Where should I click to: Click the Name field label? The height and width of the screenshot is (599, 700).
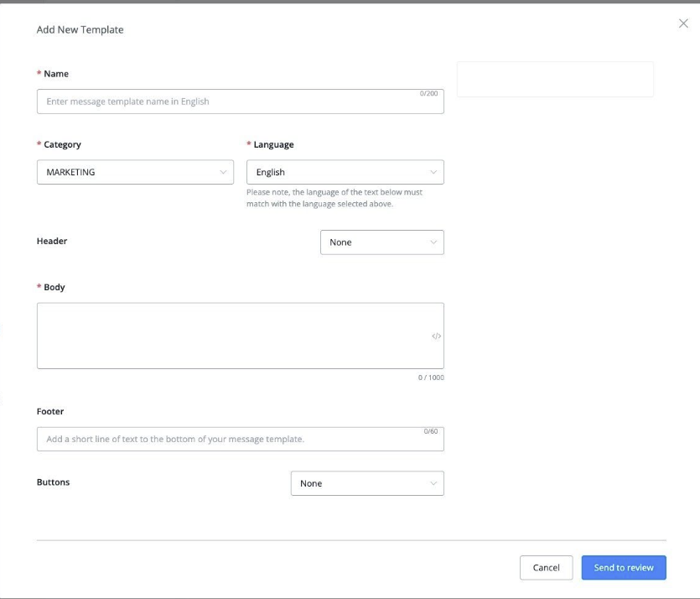[x=56, y=74]
